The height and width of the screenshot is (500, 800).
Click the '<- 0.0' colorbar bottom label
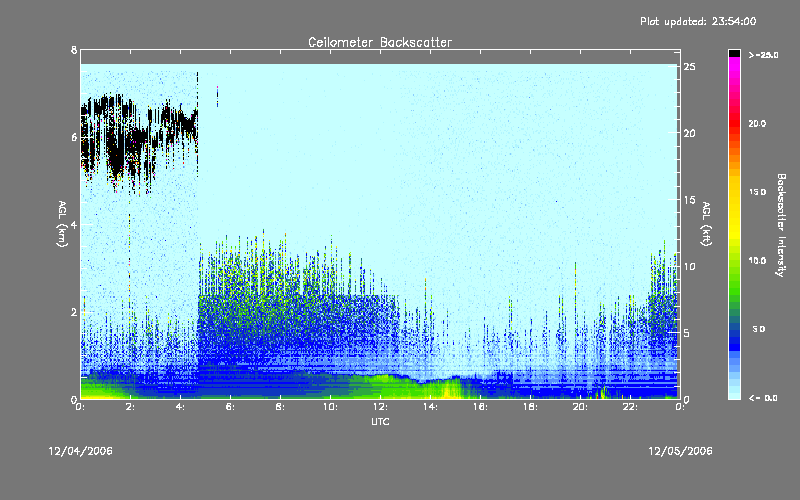pyautogui.click(x=763, y=398)
